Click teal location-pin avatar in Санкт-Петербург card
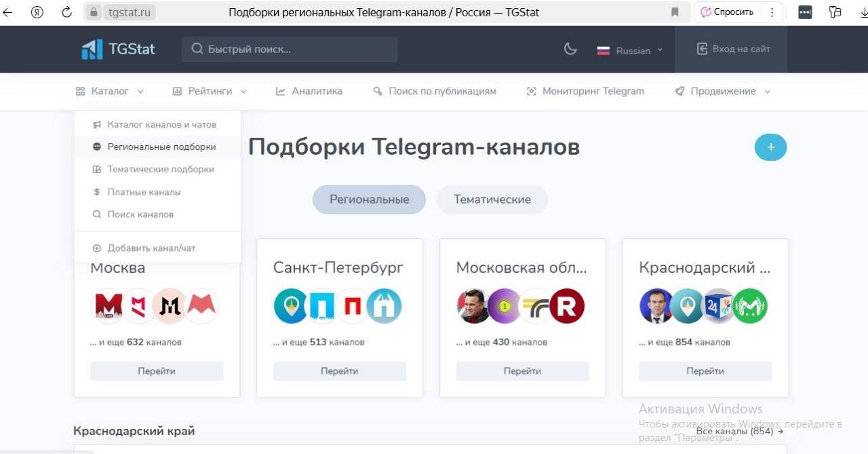Image resolution: width=868 pixels, height=454 pixels. [x=292, y=306]
